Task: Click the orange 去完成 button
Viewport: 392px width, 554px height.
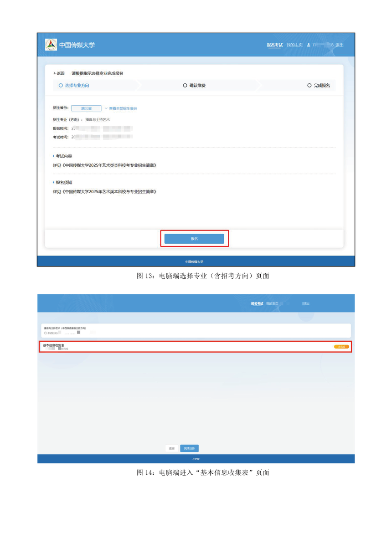Action: tap(341, 347)
